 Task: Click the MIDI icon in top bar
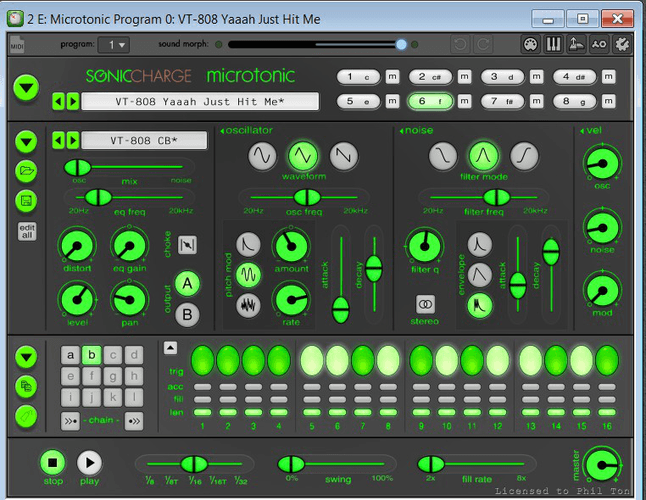(17, 45)
